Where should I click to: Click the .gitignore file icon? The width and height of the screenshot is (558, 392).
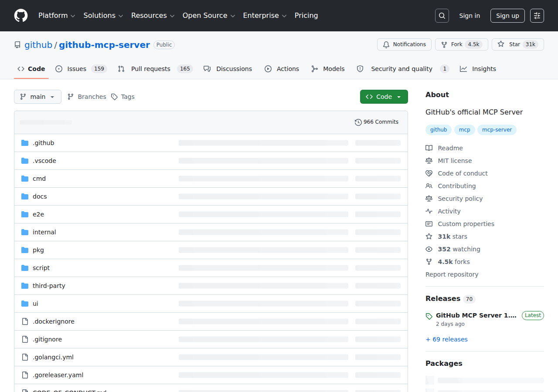point(25,339)
